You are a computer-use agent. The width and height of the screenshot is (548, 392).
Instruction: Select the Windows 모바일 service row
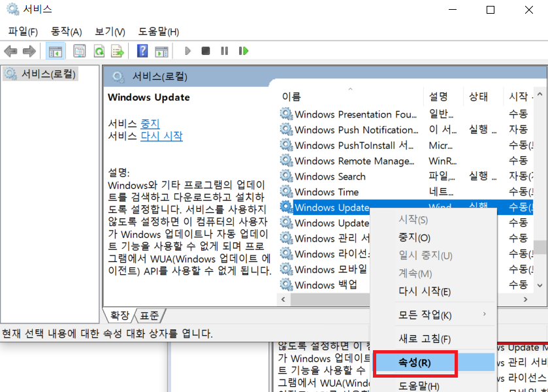[325, 269]
